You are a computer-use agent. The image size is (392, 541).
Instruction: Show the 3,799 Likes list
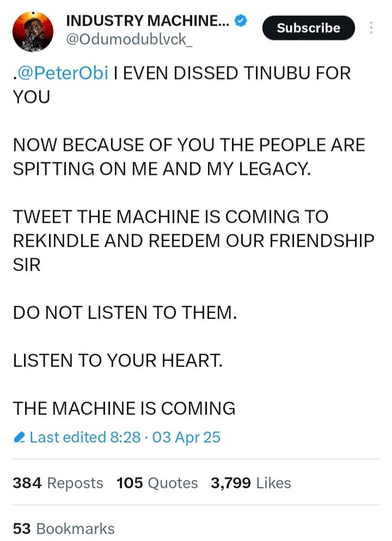point(250,483)
